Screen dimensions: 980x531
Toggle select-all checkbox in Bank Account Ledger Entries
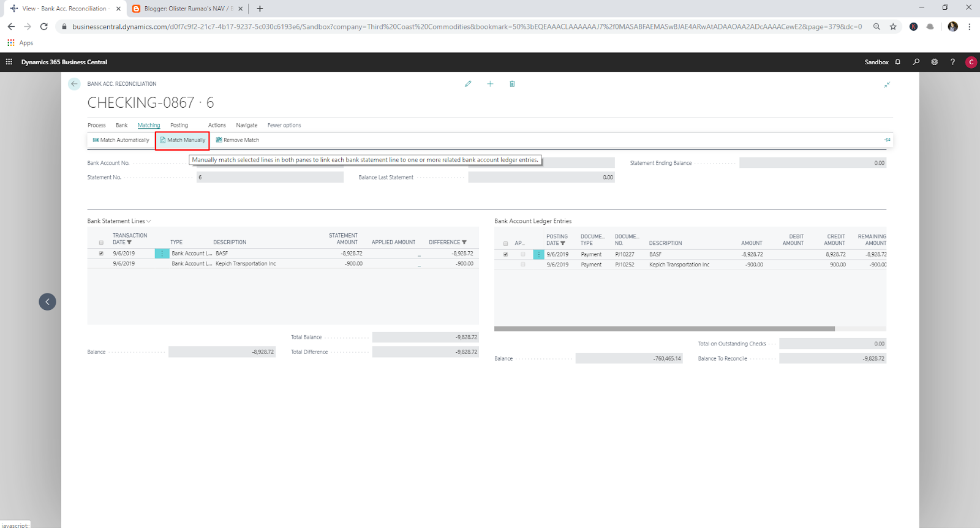(505, 244)
